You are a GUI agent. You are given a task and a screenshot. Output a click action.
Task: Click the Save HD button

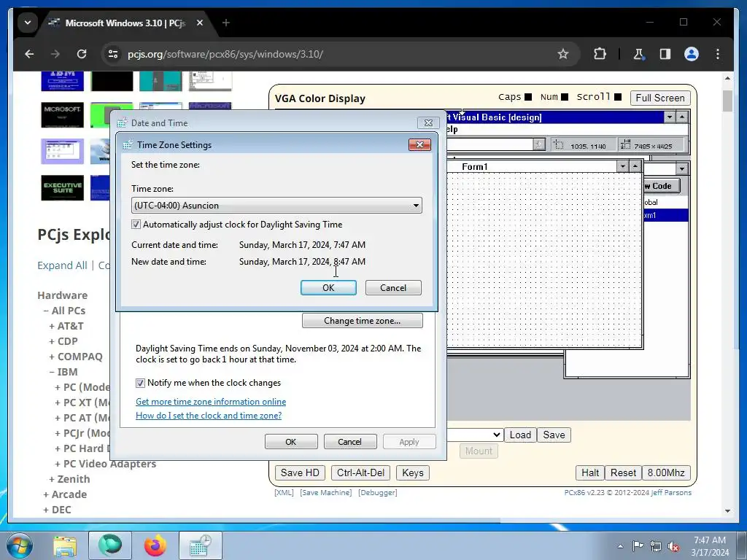tap(300, 472)
